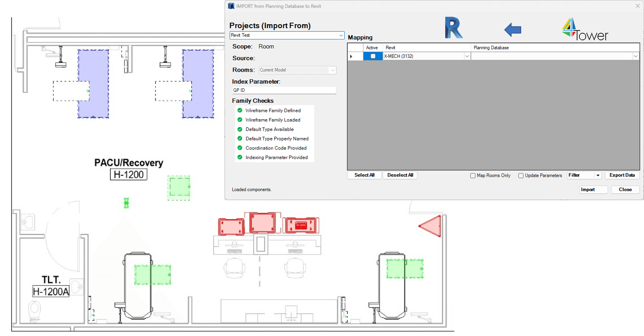Enable Update Parameters checkbox
Image resolution: width=644 pixels, height=336 pixels.
coord(521,176)
